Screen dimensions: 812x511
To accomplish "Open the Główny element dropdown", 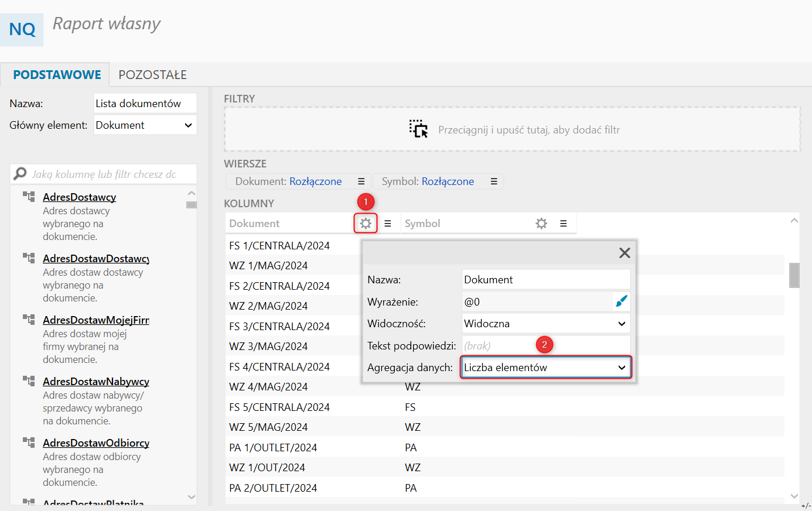I will click(145, 125).
